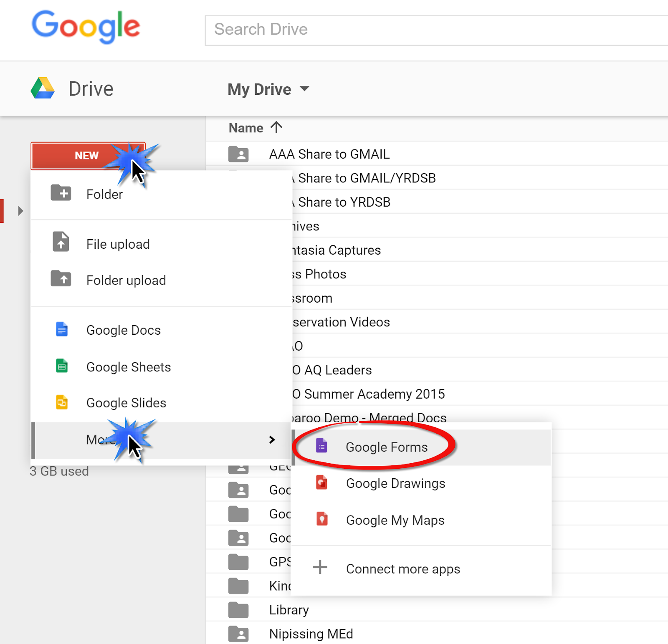Click the Name column header
Viewport: 668px width, 644px height.
click(x=246, y=128)
